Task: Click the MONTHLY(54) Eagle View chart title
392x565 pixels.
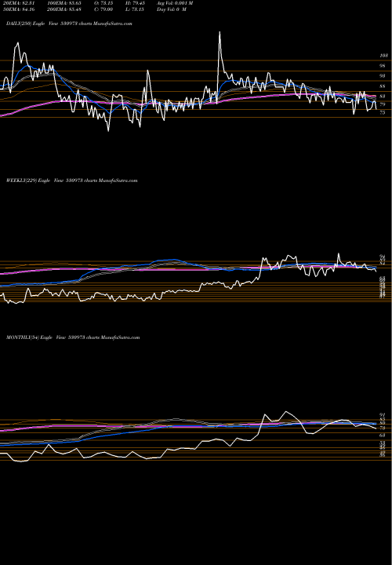Action: coord(73,337)
